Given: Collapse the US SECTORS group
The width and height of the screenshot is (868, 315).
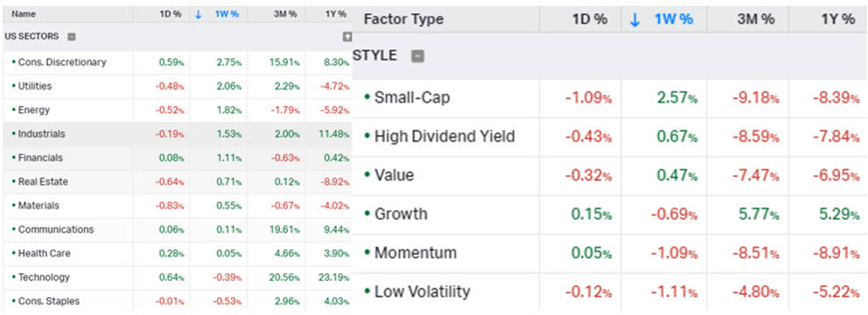Looking at the screenshot, I should pyautogui.click(x=72, y=37).
